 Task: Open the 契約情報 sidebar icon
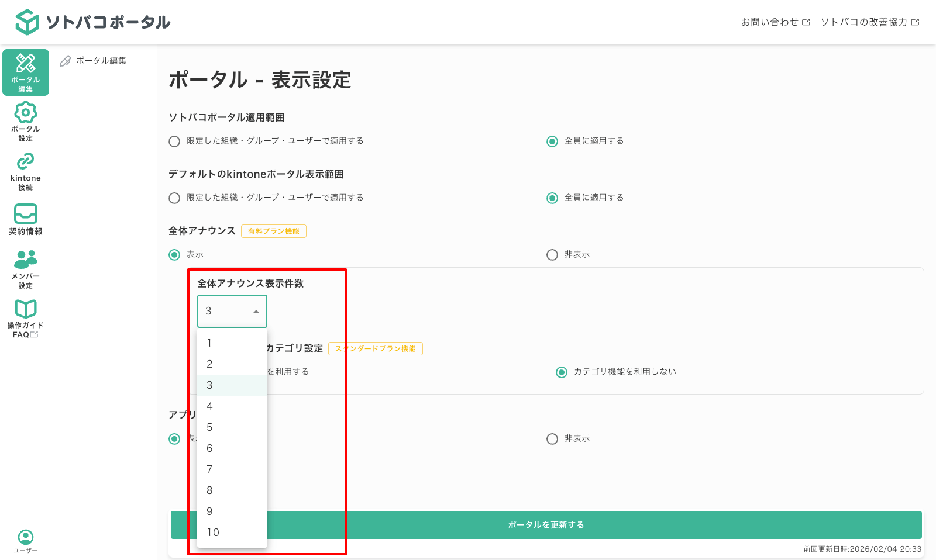(x=25, y=220)
